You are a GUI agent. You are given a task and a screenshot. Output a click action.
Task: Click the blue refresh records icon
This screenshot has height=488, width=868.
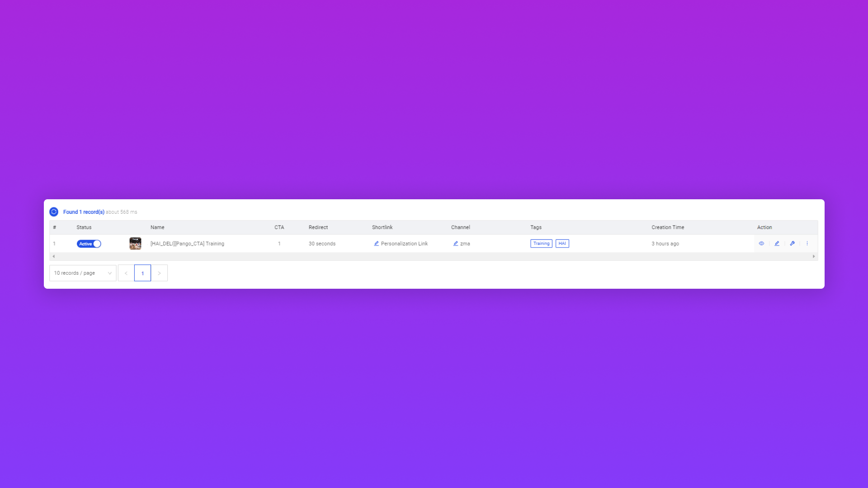tap(54, 212)
